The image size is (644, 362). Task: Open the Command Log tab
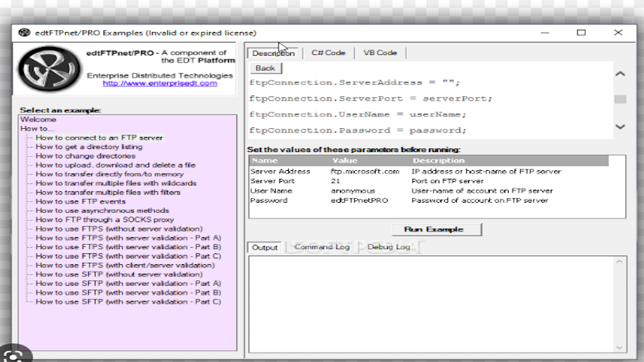click(322, 247)
